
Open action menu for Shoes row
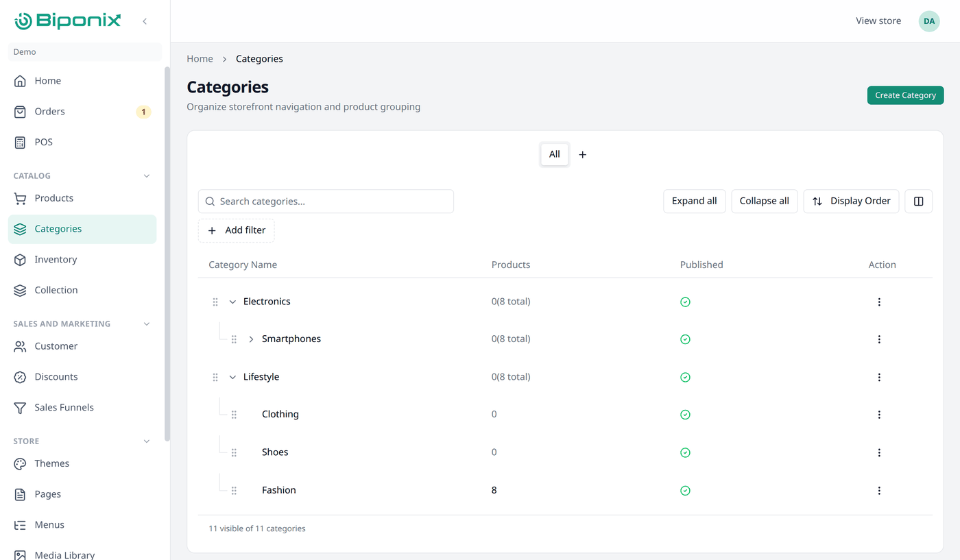[879, 452]
